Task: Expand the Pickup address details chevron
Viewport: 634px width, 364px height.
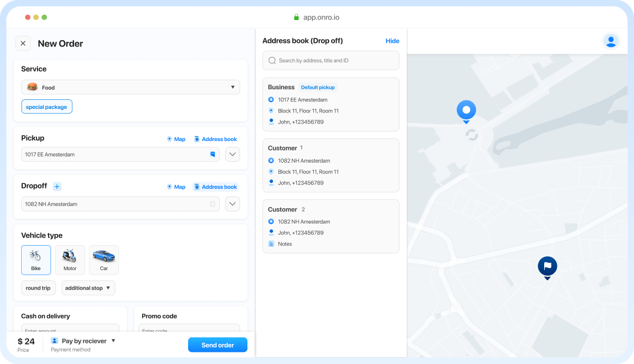Action: point(232,154)
